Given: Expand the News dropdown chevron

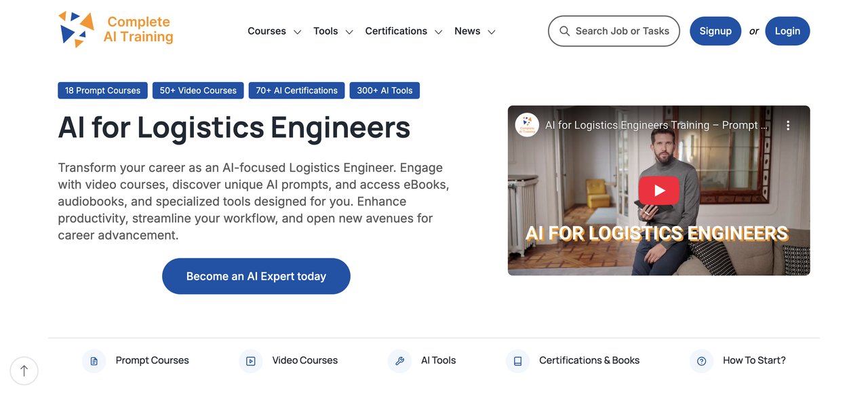Looking at the screenshot, I should [492, 32].
